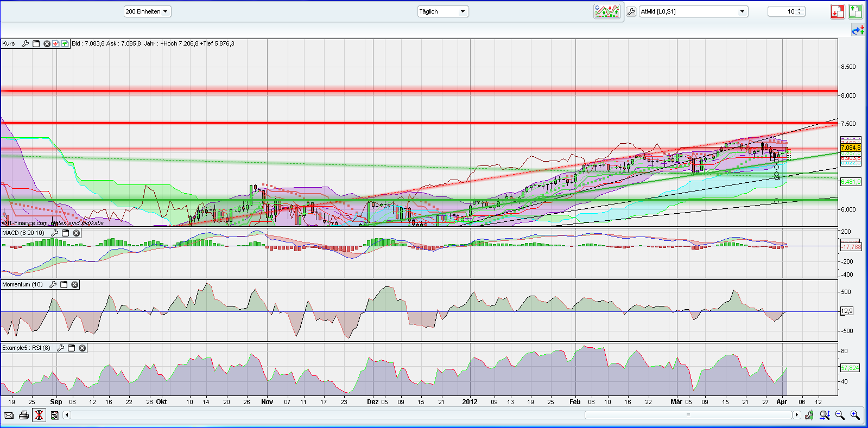Open the Täglich timeframe dropdown
The image size is (868, 428).
[442, 11]
